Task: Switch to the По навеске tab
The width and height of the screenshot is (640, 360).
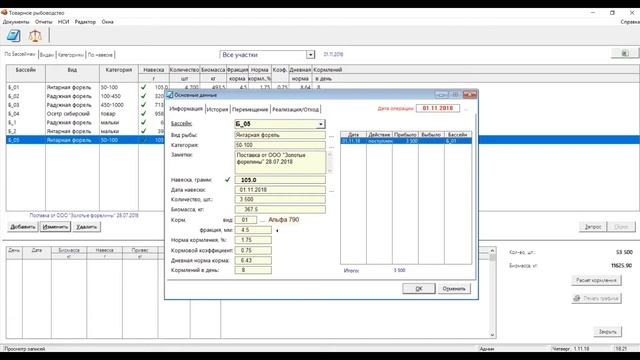Action: pyautogui.click(x=100, y=55)
